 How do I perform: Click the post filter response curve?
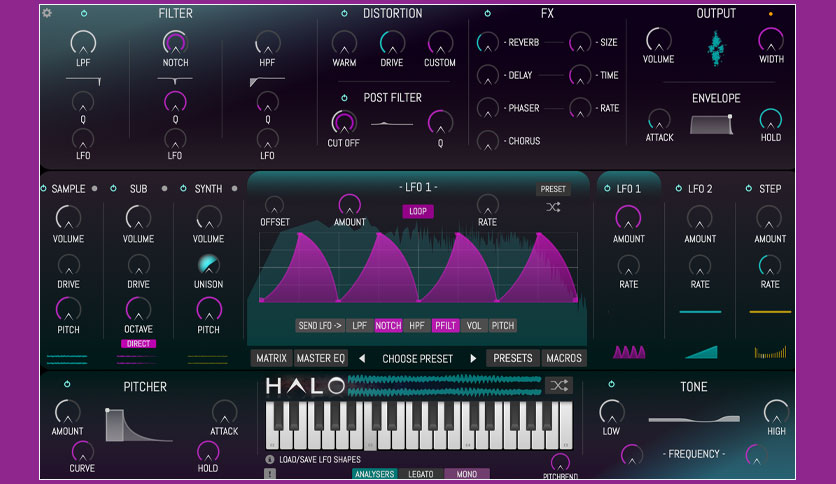(392, 124)
